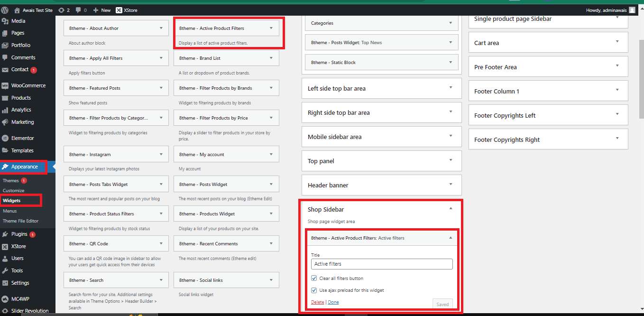Open Themes submenu item
644x316 pixels.
(11, 181)
